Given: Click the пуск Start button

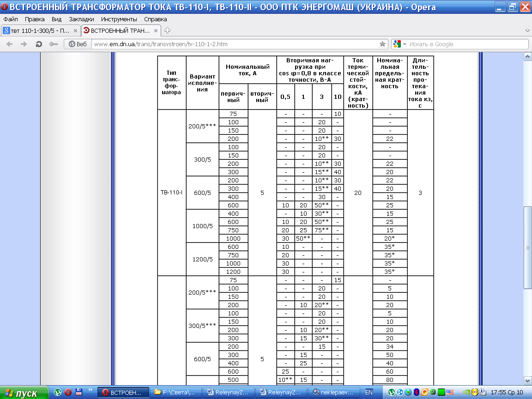Looking at the screenshot, I should pos(24,393).
